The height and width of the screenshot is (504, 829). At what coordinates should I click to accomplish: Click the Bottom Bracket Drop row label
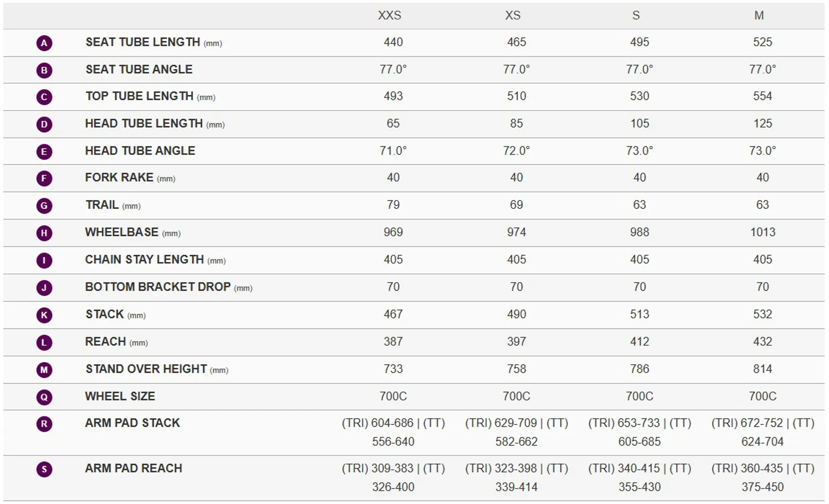169,287
